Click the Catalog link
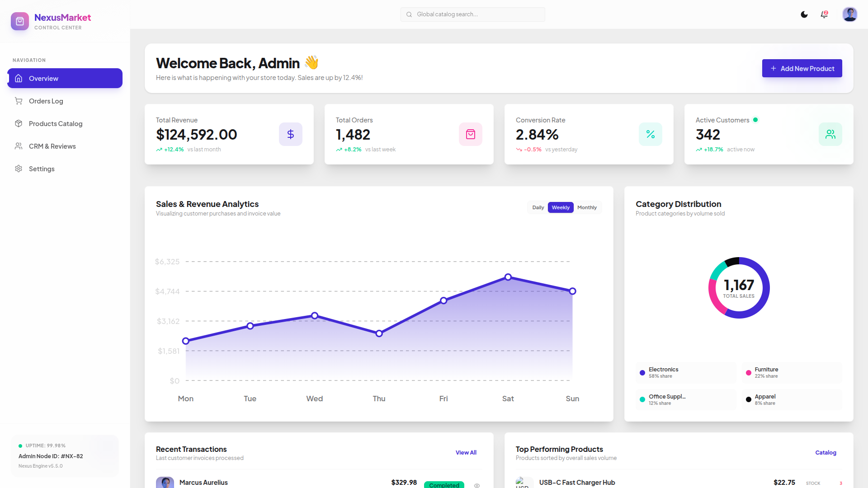Image resolution: width=868 pixels, height=488 pixels. click(826, 452)
